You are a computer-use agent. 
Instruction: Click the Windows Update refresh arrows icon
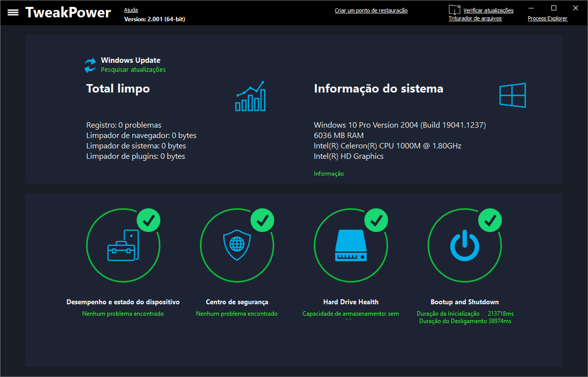click(90, 65)
